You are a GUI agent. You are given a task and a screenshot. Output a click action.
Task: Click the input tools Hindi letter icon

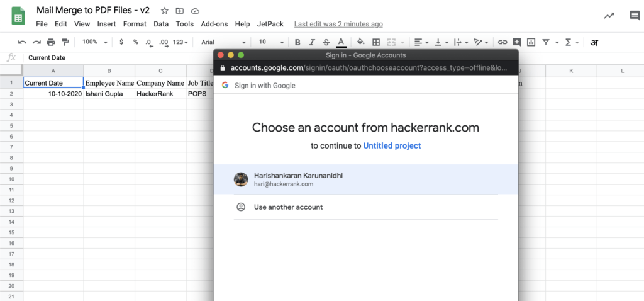[594, 42]
